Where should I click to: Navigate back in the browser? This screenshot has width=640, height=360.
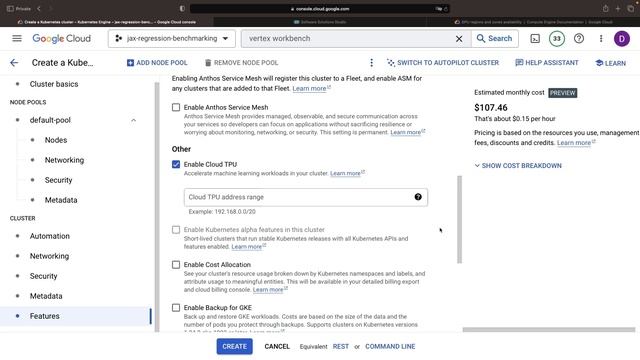[39, 9]
